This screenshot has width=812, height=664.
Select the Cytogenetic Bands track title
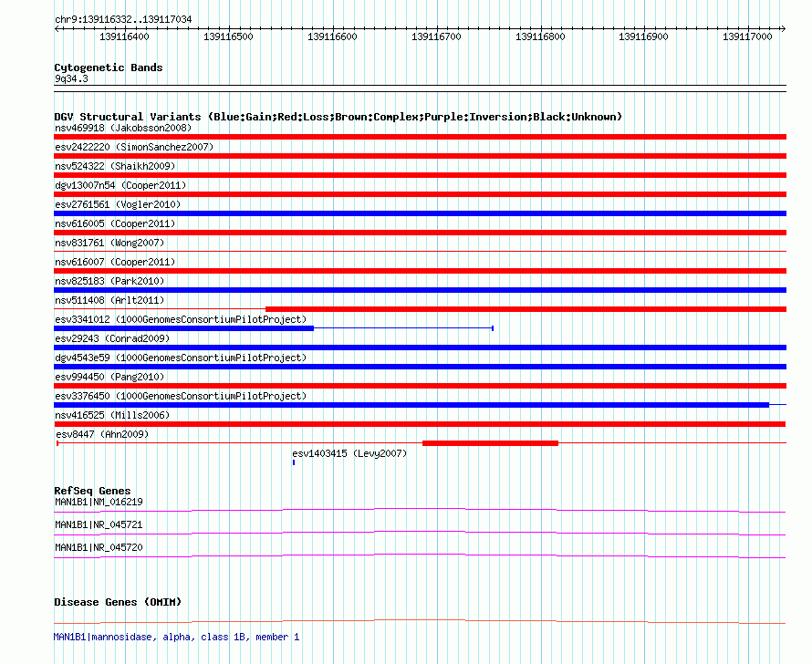[x=109, y=67]
